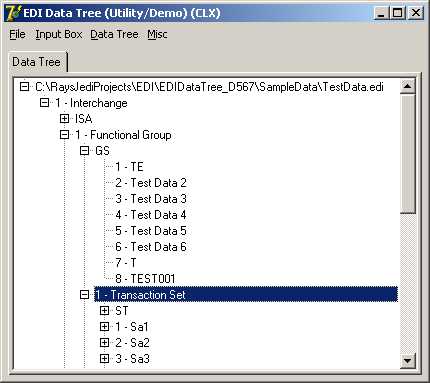Click the EDI Data Tree title bar icon
Viewport: 430px width, 383px height.
pyautogui.click(x=14, y=13)
